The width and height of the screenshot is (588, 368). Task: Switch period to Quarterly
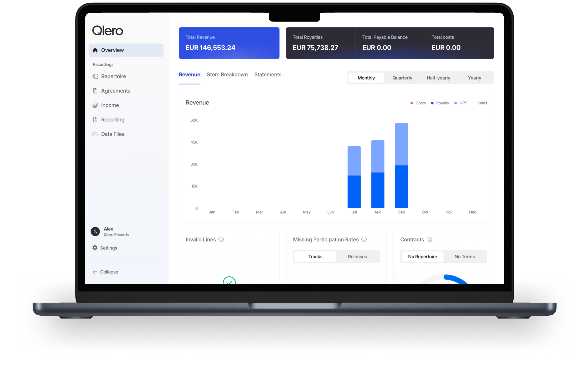click(402, 78)
